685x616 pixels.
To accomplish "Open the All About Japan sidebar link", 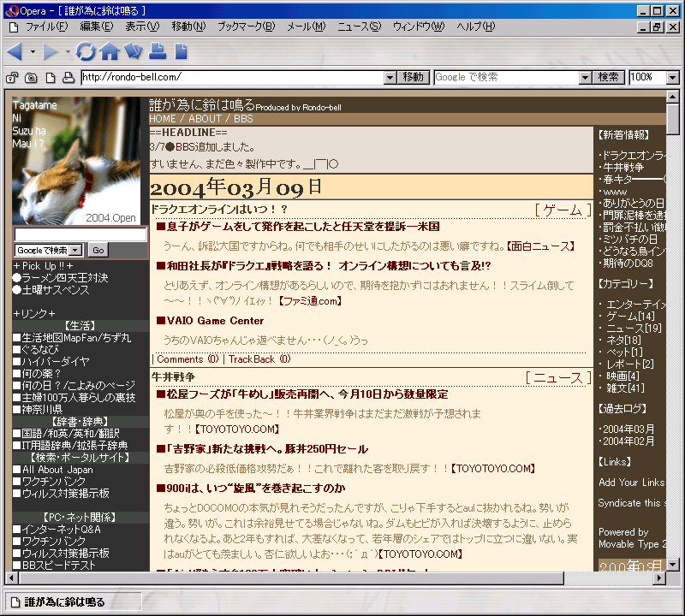I will [x=57, y=470].
